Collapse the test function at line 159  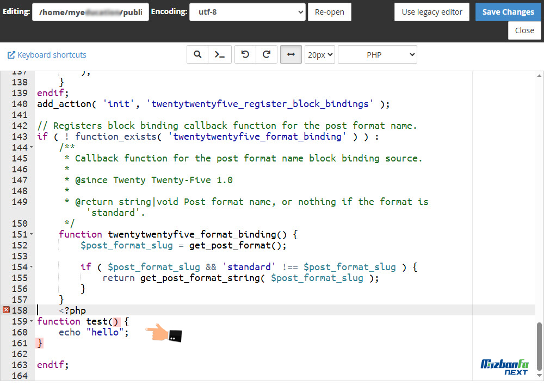click(x=32, y=321)
